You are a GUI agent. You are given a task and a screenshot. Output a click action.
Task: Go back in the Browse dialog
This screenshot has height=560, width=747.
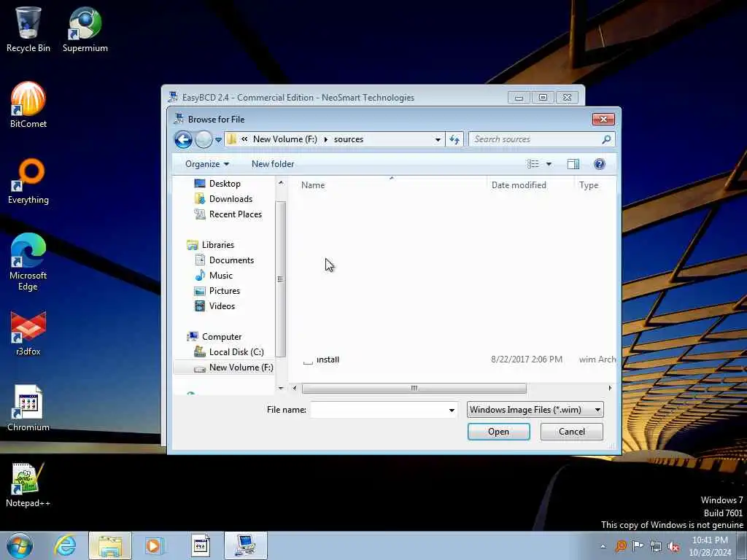click(183, 139)
